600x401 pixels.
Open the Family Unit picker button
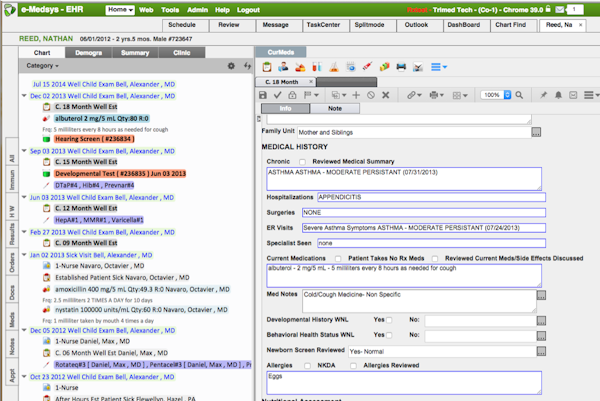pos(536,132)
